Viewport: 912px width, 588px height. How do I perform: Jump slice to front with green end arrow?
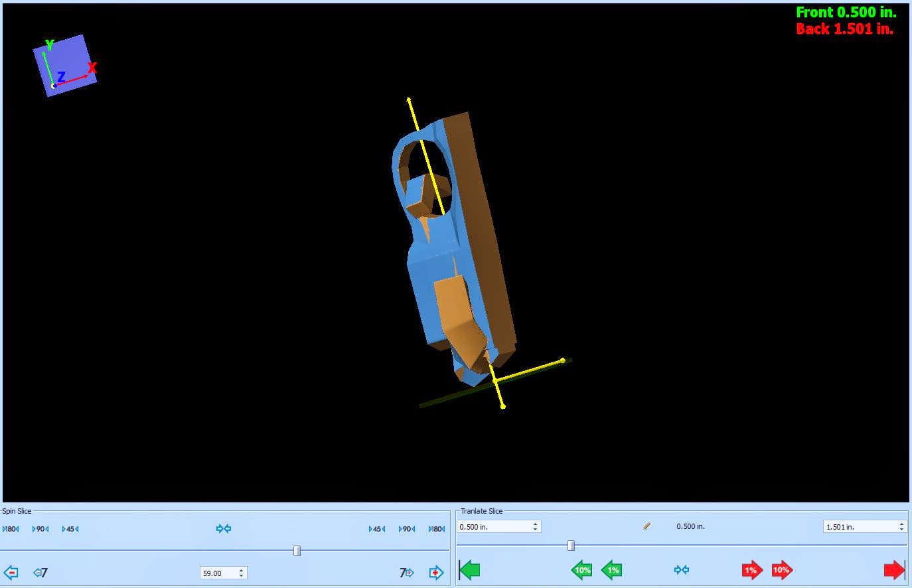pyautogui.click(x=469, y=569)
